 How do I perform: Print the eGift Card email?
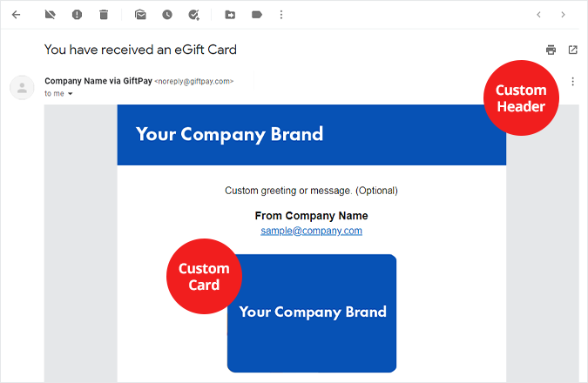coord(551,50)
